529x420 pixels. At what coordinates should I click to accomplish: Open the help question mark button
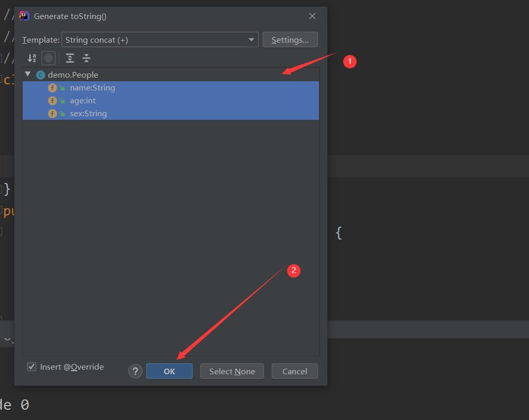[x=135, y=371]
